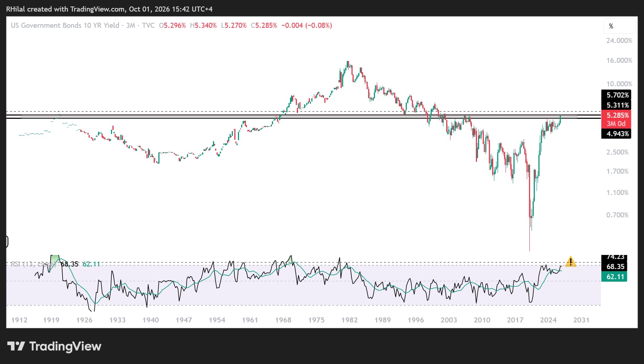The width and height of the screenshot is (644, 364).
Task: Click the 5.311% price level label
Action: (x=616, y=105)
